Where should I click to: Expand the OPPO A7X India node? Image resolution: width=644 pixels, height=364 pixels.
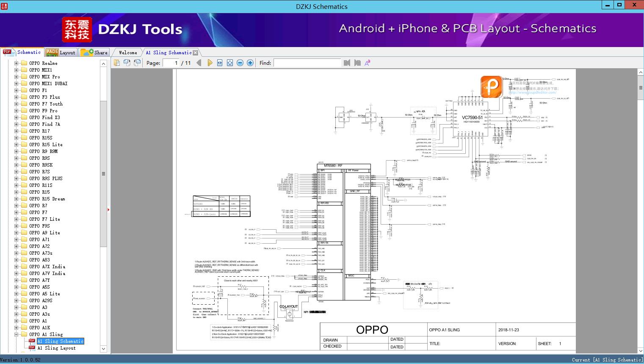pos(16,267)
